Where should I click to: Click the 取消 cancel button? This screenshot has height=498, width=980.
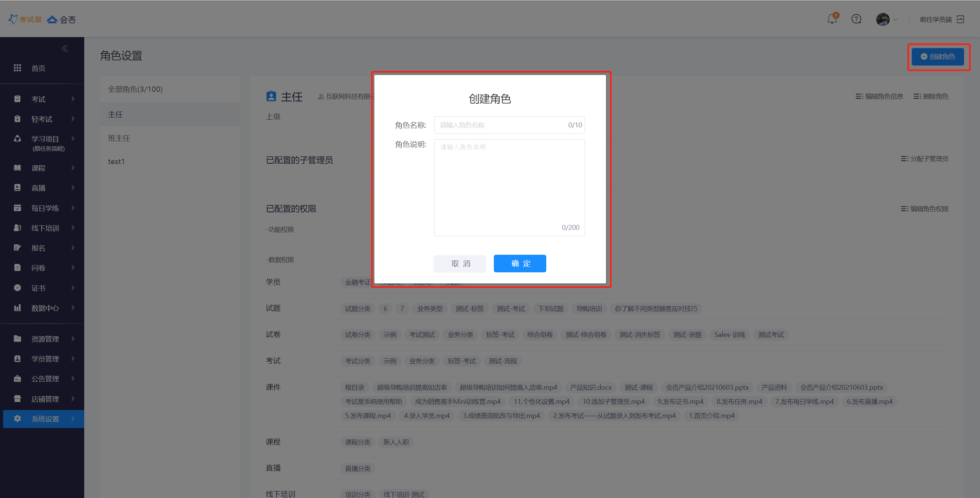460,264
